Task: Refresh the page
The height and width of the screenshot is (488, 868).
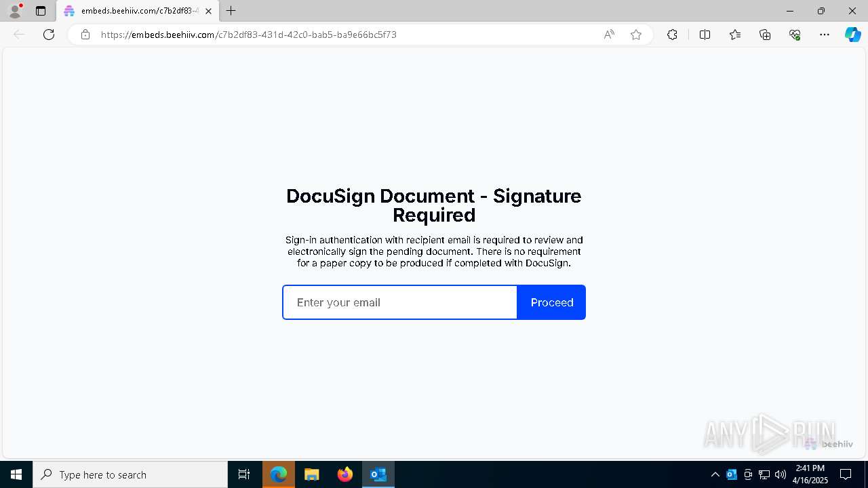Action: tap(49, 35)
